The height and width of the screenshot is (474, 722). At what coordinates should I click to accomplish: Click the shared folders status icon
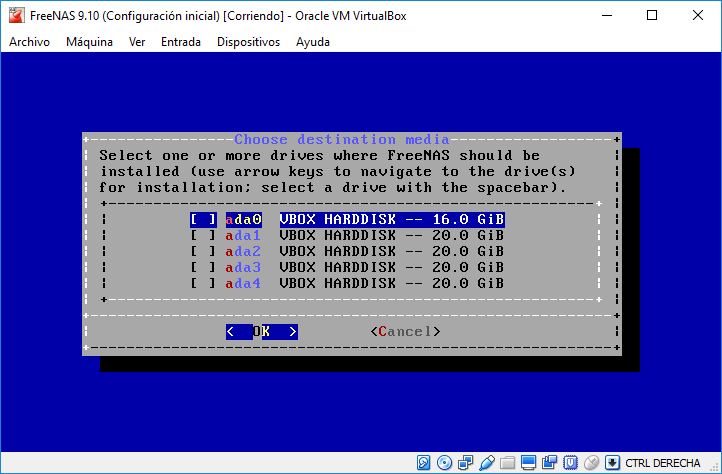tap(507, 462)
